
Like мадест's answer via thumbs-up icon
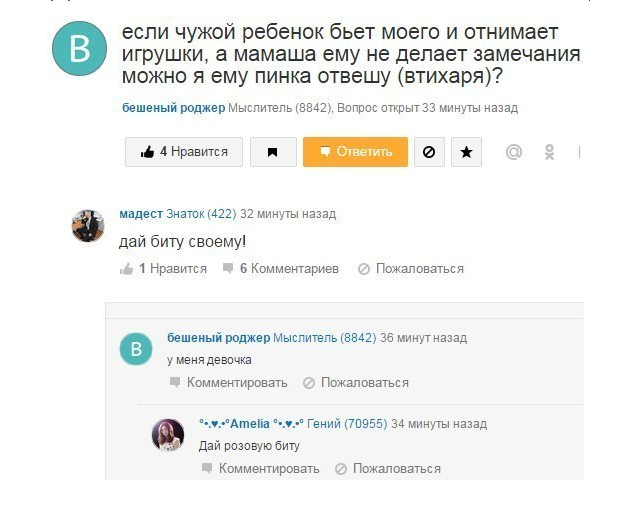click(127, 269)
